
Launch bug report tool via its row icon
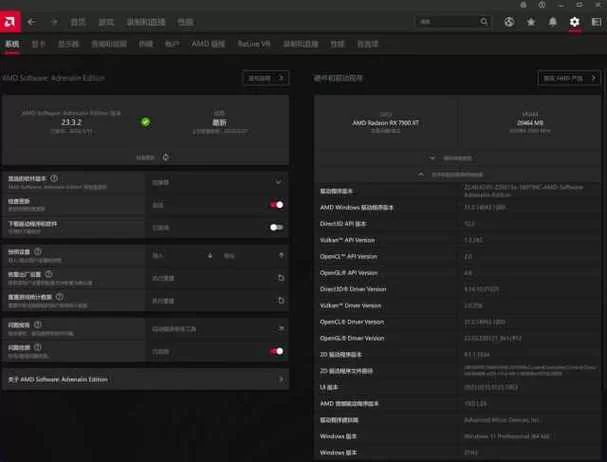pos(281,328)
